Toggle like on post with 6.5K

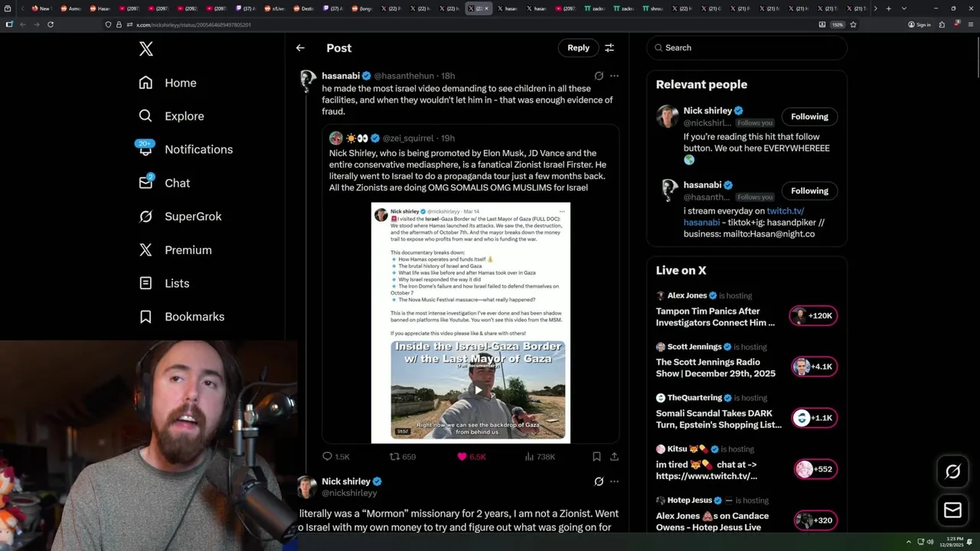pos(472,457)
